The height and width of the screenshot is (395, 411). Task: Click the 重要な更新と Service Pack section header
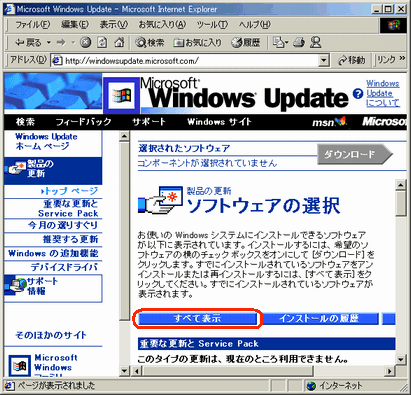click(x=267, y=344)
